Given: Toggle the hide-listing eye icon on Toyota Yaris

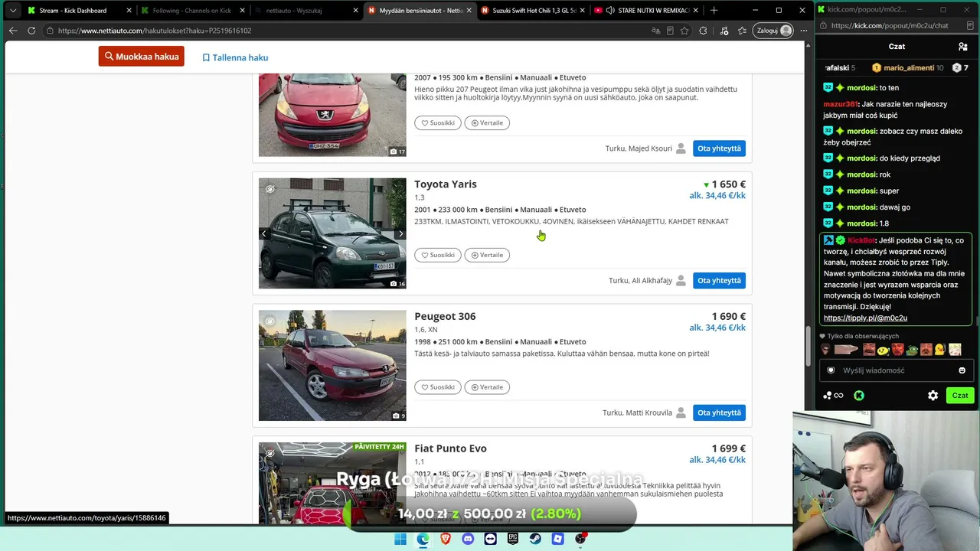Looking at the screenshot, I should 269,189.
